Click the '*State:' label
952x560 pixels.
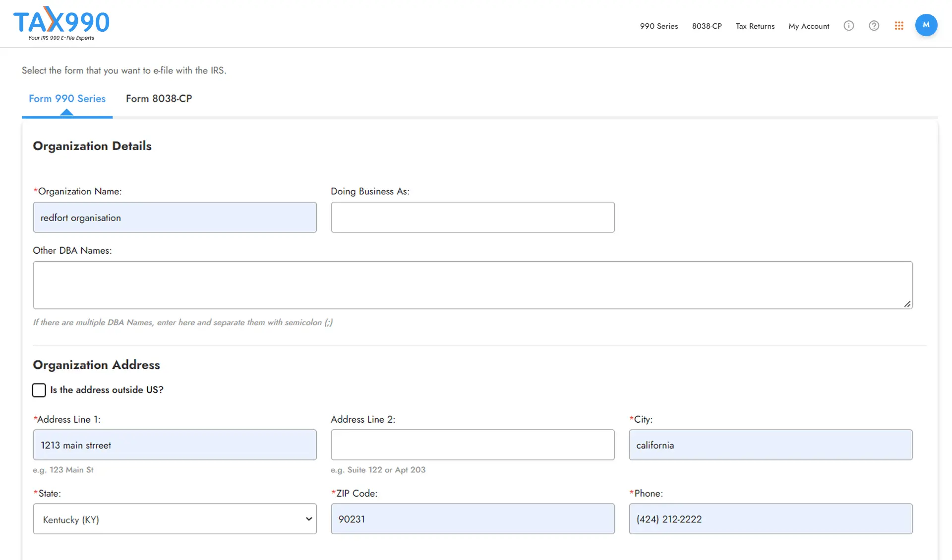pyautogui.click(x=47, y=494)
